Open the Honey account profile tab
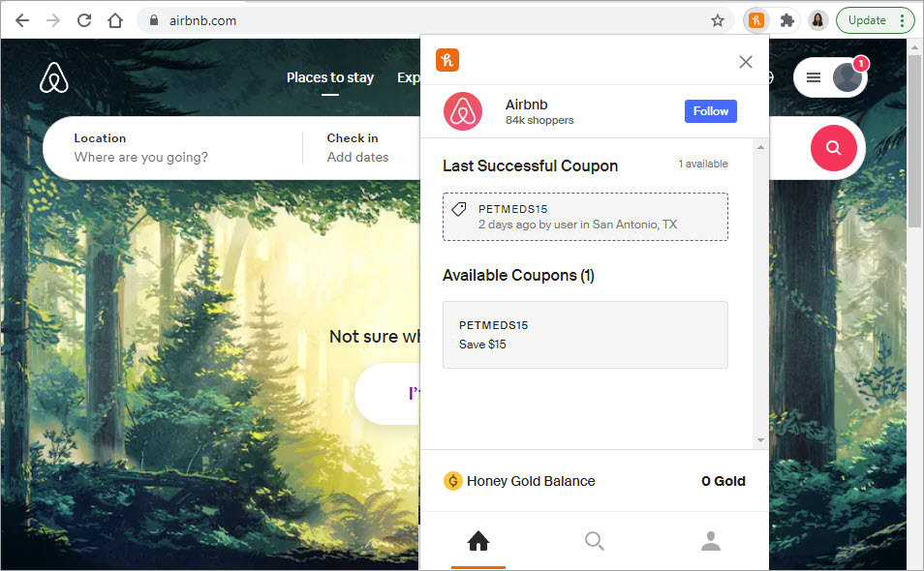This screenshot has width=924, height=571. pos(711,540)
